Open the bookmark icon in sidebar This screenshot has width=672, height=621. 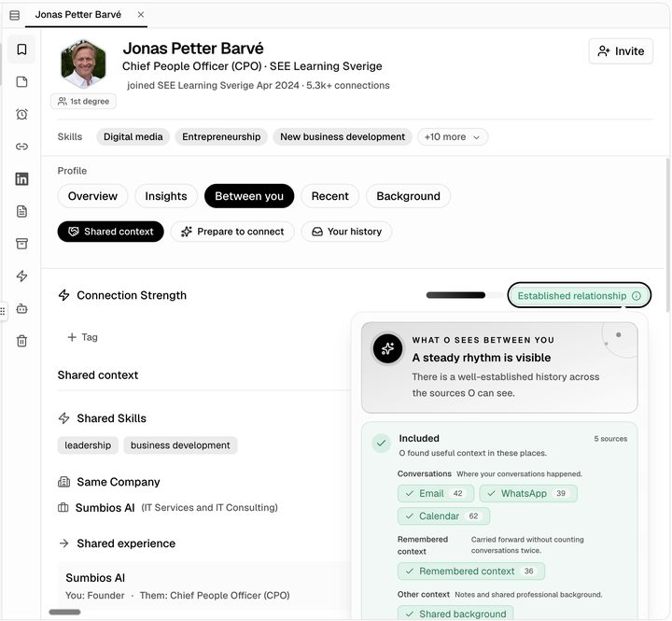coord(21,49)
